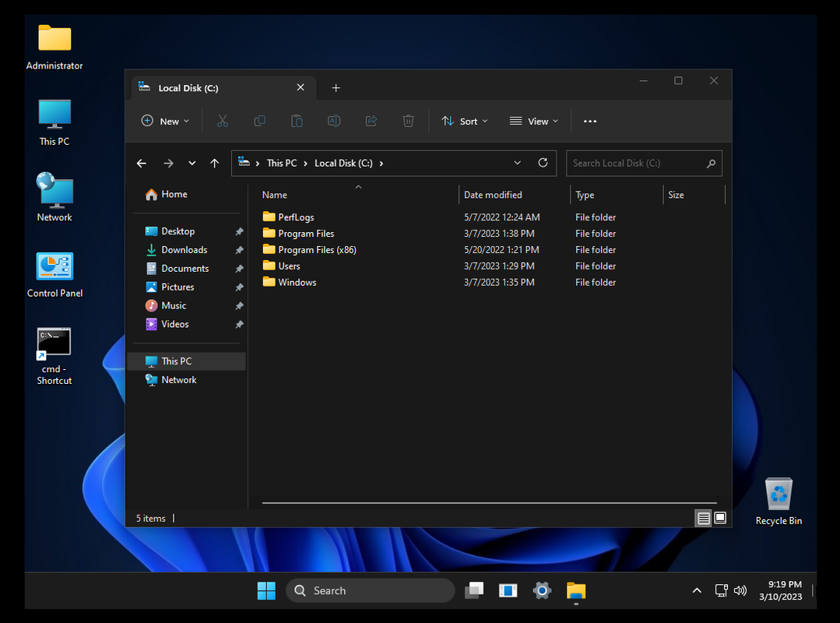
Task: Click the taskbar Search box
Action: click(371, 590)
